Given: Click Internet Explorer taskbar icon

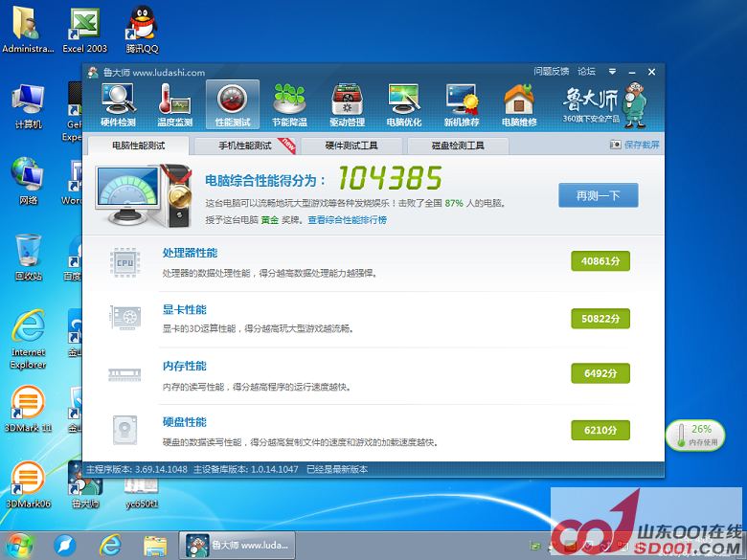Looking at the screenshot, I should pyautogui.click(x=110, y=546).
